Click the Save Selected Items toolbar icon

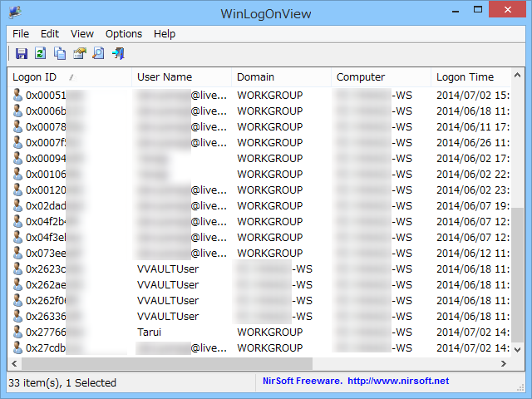tap(22, 53)
